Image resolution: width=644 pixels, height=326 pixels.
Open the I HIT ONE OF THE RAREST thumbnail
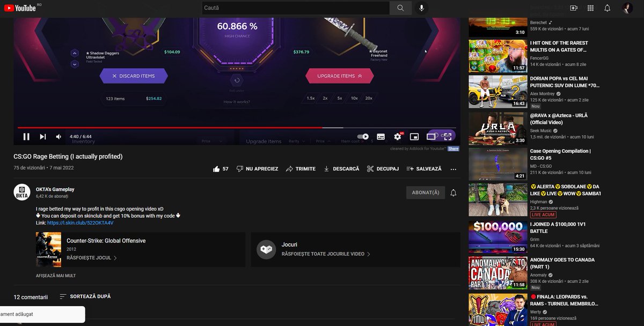click(498, 56)
